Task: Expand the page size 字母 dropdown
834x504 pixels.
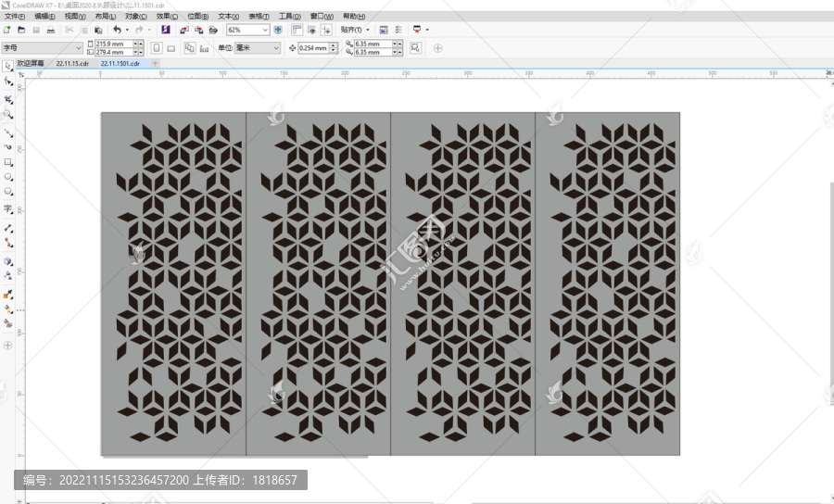Action: [x=79, y=48]
